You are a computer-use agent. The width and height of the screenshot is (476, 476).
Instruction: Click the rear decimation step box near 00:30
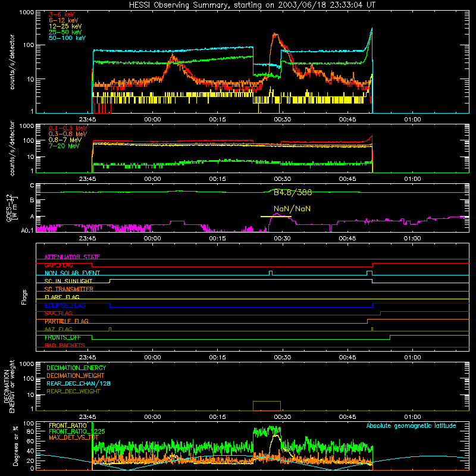(267, 406)
